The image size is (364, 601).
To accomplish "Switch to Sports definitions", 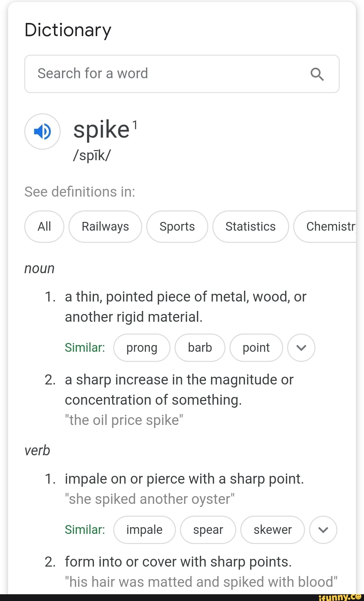I will pyautogui.click(x=177, y=227).
